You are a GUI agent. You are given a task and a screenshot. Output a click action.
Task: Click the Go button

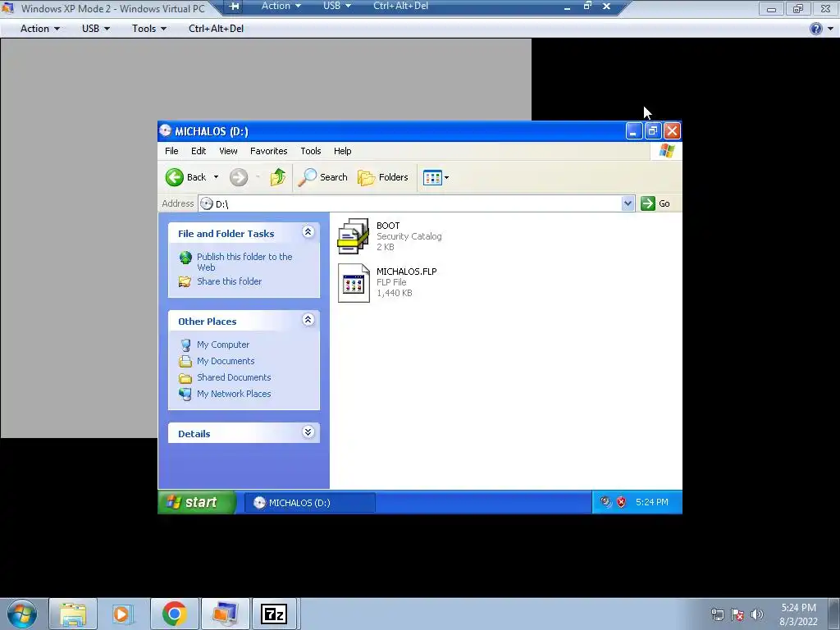(655, 203)
